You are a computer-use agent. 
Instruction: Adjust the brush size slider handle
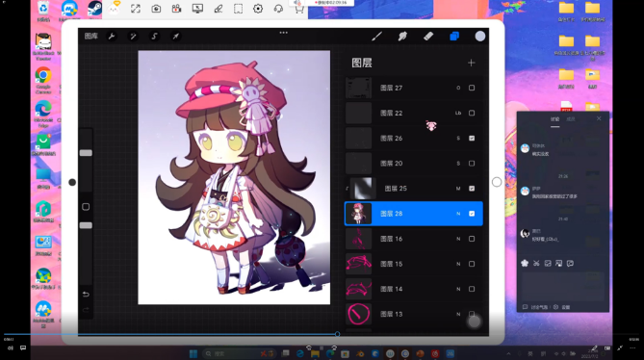click(x=86, y=153)
